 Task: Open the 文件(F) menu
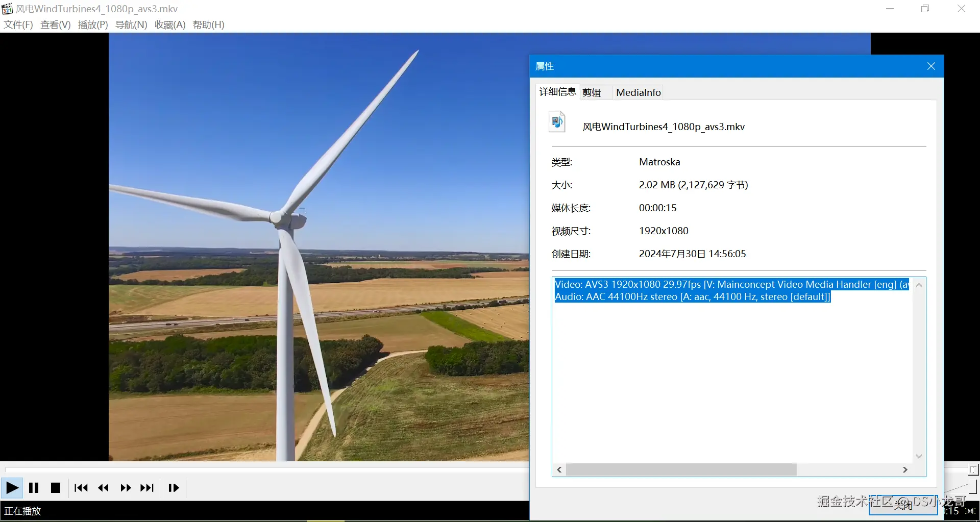18,24
